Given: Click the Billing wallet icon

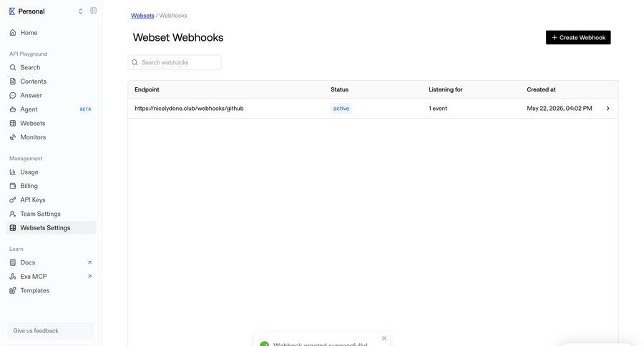Looking at the screenshot, I should click(x=13, y=186).
